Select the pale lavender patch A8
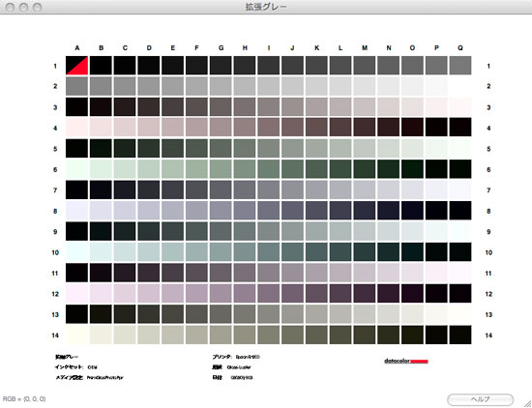532x408 pixels. [x=77, y=210]
